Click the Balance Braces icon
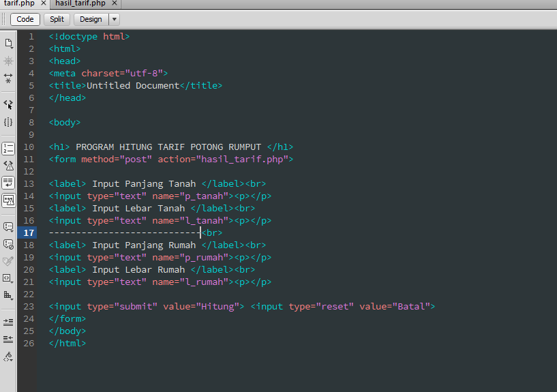Screen dimensions: 557x392 point(8,122)
